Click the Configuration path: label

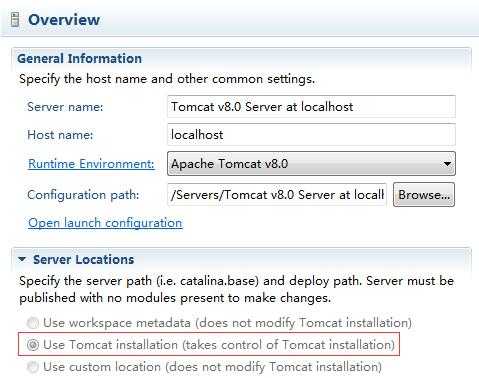[x=83, y=195]
